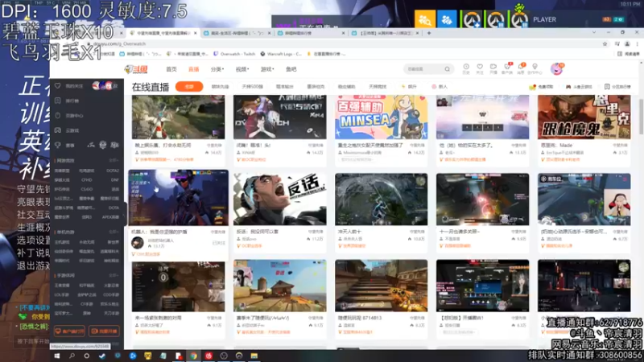This screenshot has height=362, width=644.
Task: Open the 分区排行榜 ranking link
Action: (617, 87)
